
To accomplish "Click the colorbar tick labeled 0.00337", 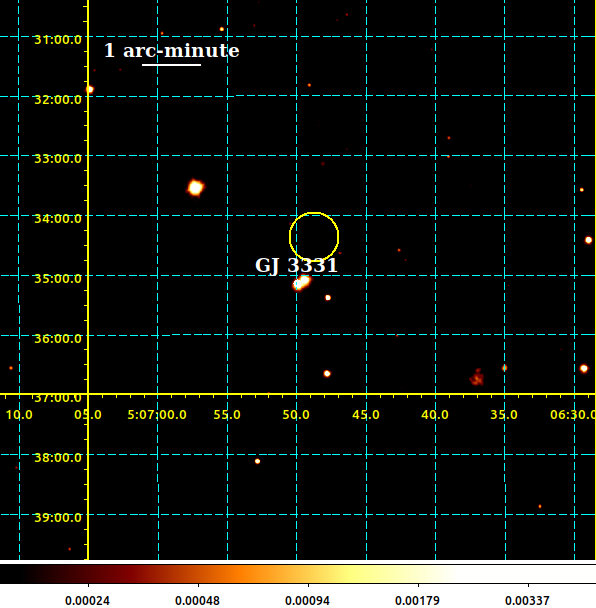I will pos(527,601).
